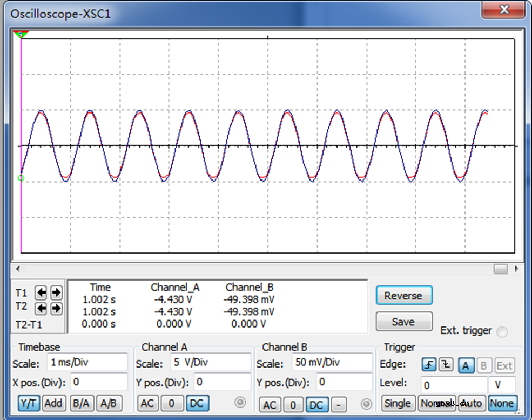Open Channel B Scale 50 mV/Div field

coord(332,362)
